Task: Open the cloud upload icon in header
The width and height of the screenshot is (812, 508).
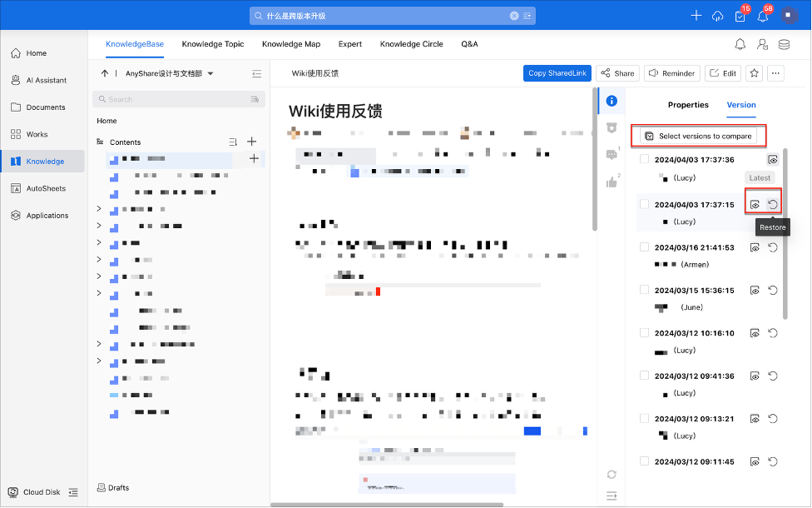Action: point(718,16)
